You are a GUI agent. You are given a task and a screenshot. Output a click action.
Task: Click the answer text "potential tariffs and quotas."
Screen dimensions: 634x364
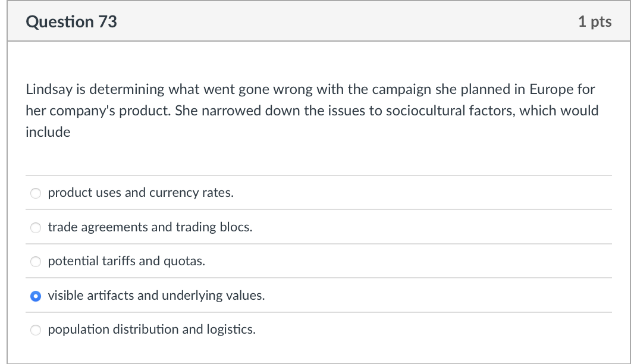coord(126,261)
